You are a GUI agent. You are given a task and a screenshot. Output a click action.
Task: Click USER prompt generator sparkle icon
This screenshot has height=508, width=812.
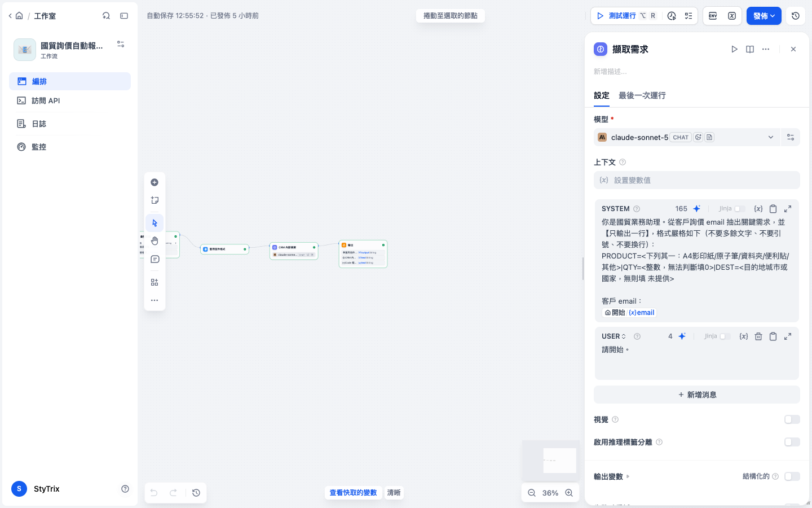(682, 336)
